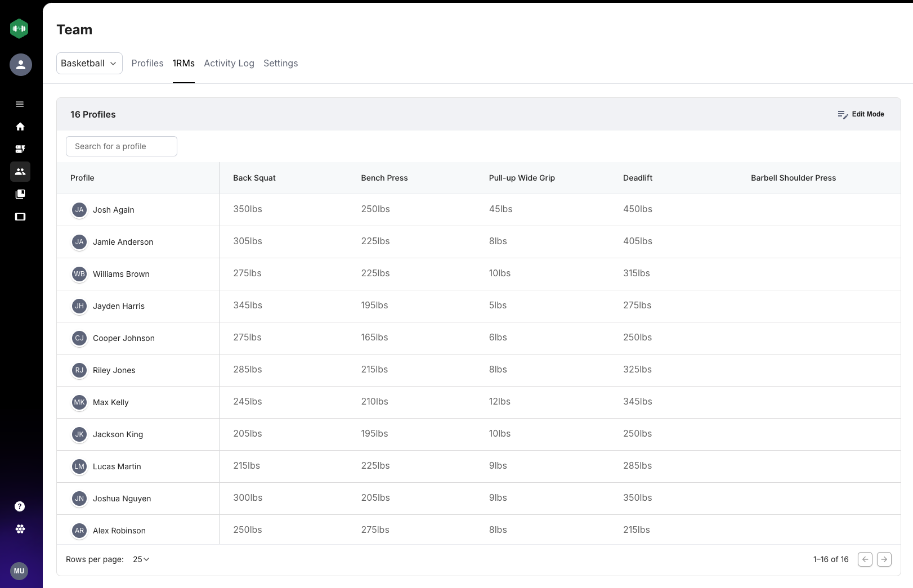Open Cooper Johnson's profile

point(124,338)
